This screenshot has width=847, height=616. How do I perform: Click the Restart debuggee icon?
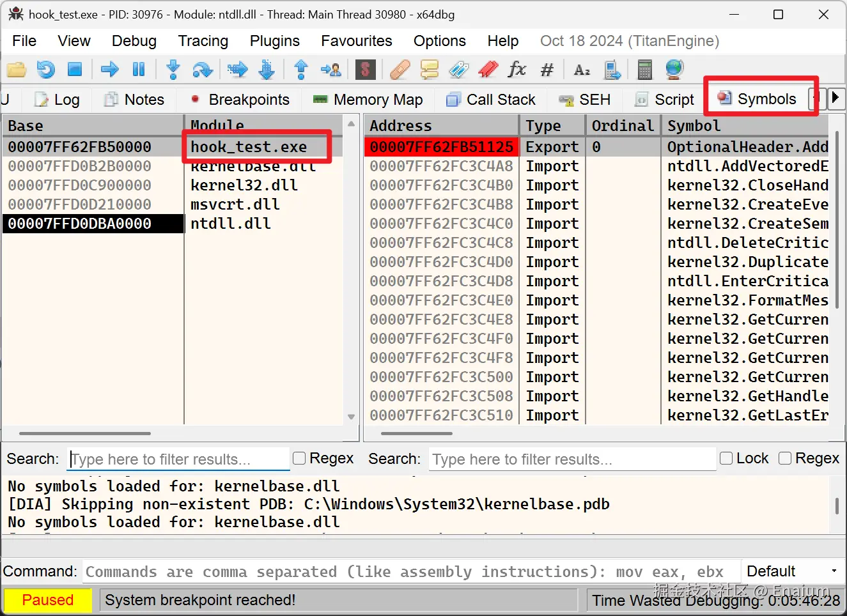46,69
